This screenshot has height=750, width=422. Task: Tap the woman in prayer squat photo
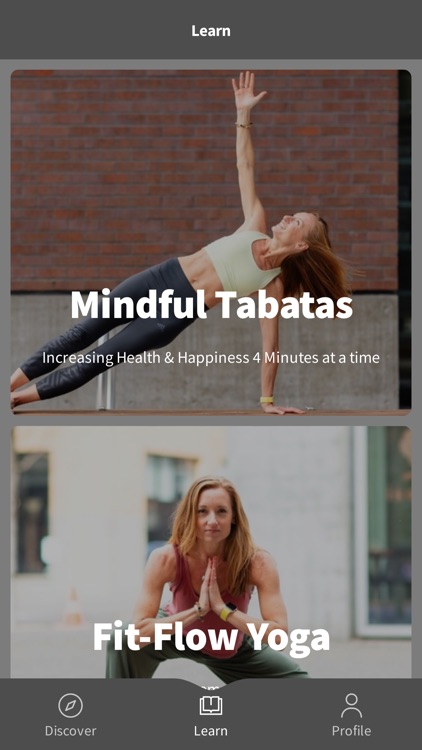[211, 552]
